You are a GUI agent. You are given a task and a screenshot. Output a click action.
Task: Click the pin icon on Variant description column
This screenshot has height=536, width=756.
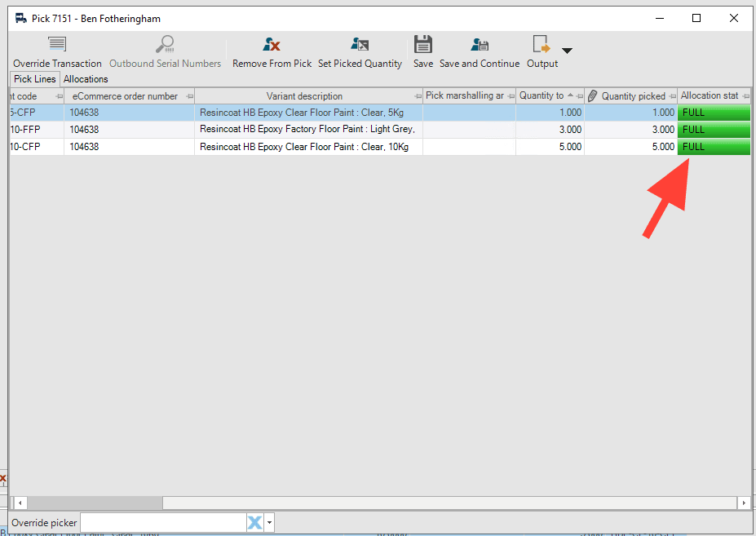[418, 96]
